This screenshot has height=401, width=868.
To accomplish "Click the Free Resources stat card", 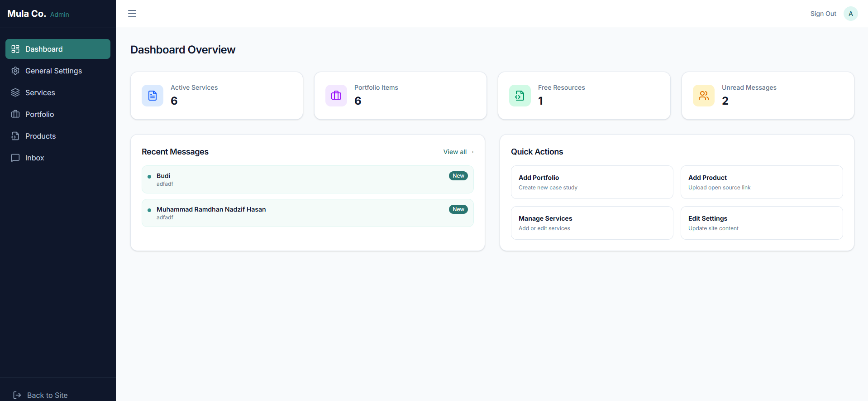I will (x=584, y=96).
